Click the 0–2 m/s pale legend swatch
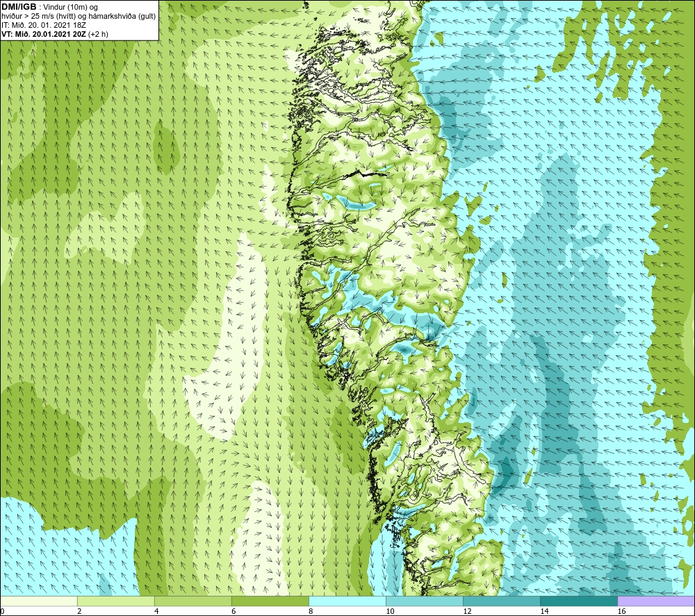Screen dimensions: 695x616 (38, 601)
